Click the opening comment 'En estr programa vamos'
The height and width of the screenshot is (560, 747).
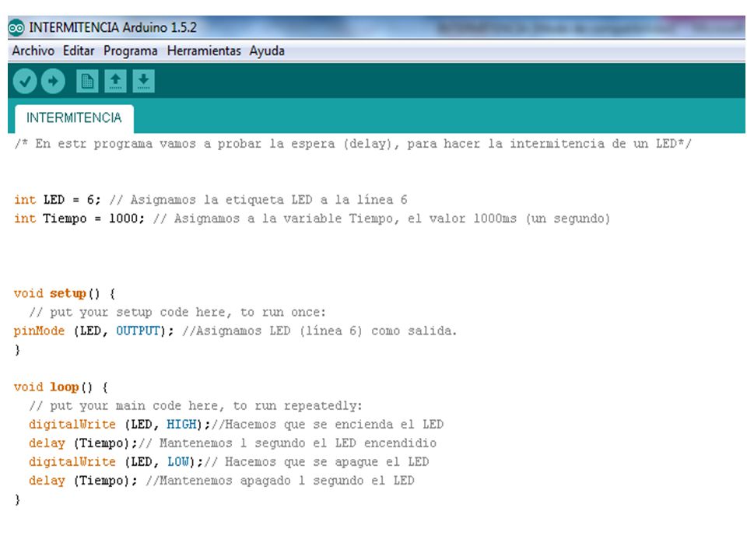pyautogui.click(x=353, y=144)
